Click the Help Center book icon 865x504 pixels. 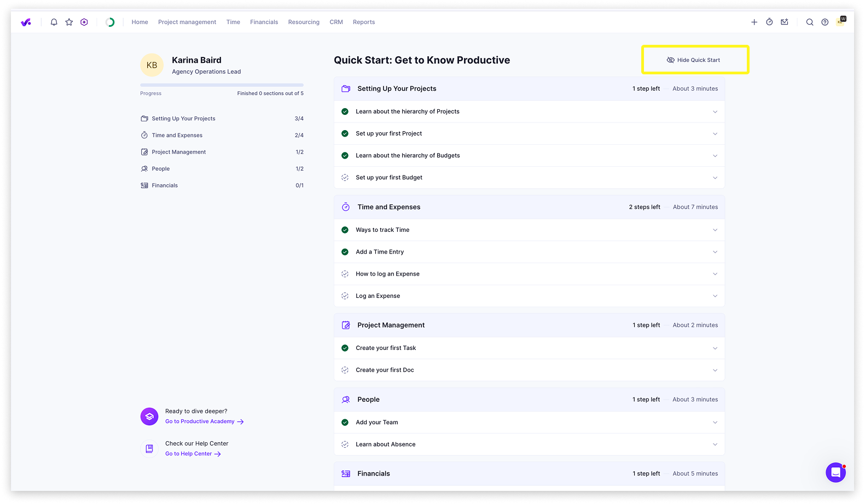point(149,449)
